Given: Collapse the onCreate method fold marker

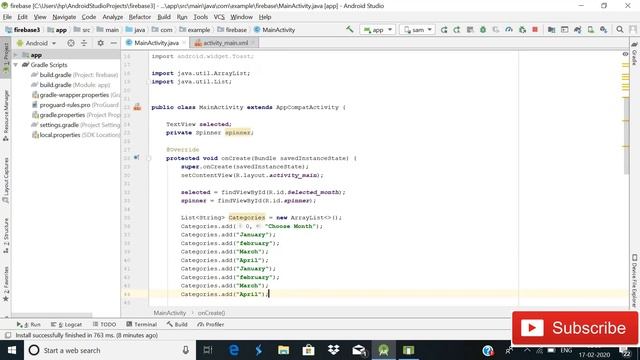Looking at the screenshot, I should coord(149,158).
